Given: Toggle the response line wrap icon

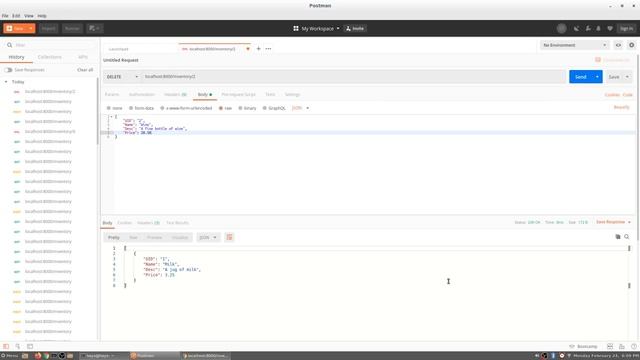Looking at the screenshot, I should point(229,238).
